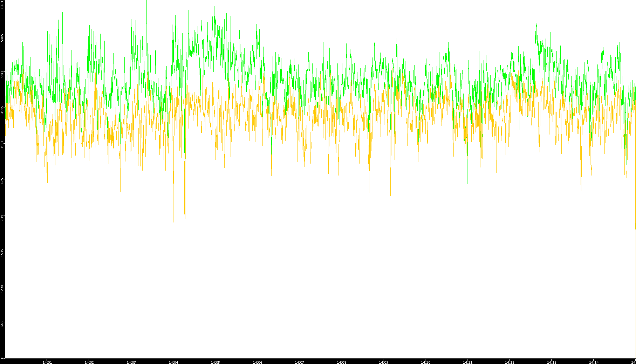
Task: Click the 6451 value on vertical axis
Action: (x=2, y=4)
